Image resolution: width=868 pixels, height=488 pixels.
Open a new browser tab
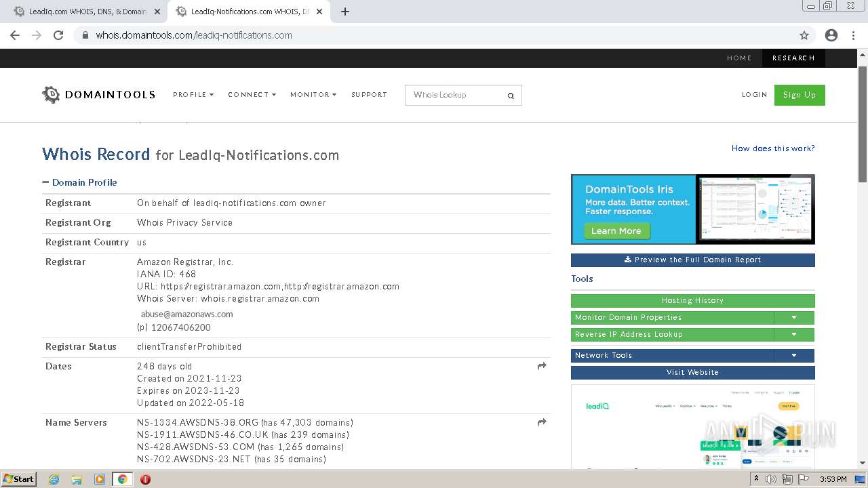344,12
